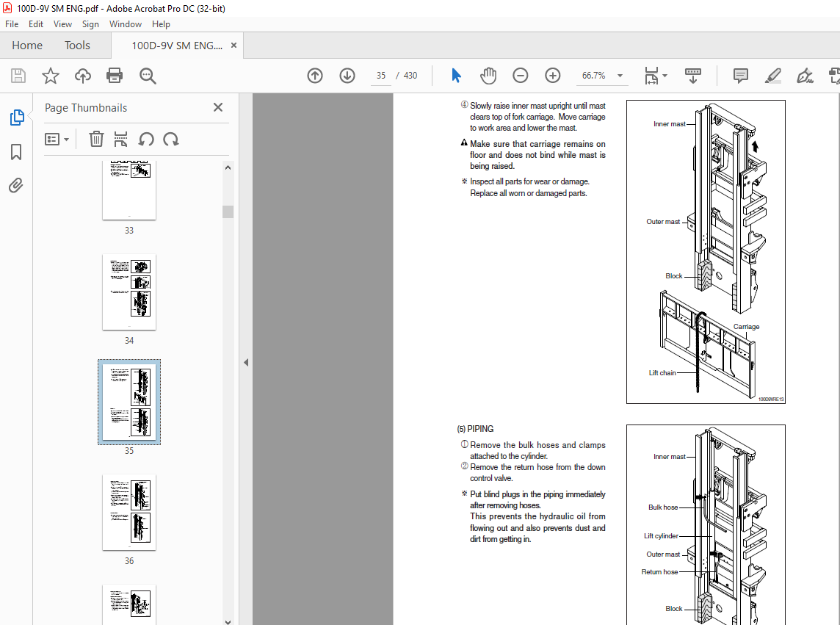Close the Page Thumbnails panel
Viewport: 840px width, 625px height.
point(218,107)
